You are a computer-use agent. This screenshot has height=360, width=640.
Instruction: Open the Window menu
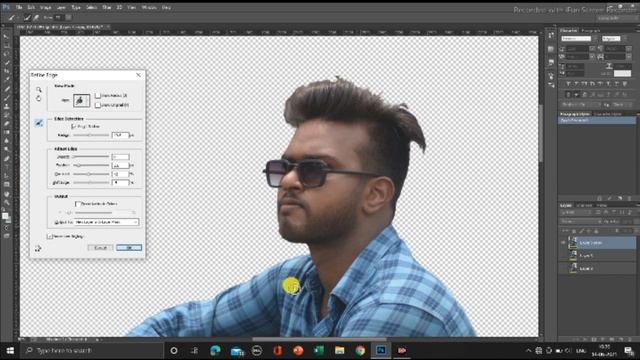149,7
